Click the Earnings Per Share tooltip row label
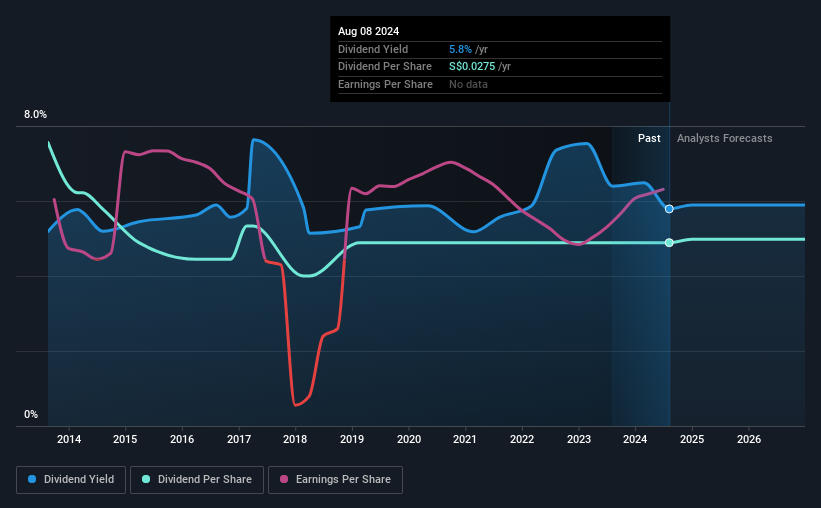This screenshot has width=821, height=508. 385,84
